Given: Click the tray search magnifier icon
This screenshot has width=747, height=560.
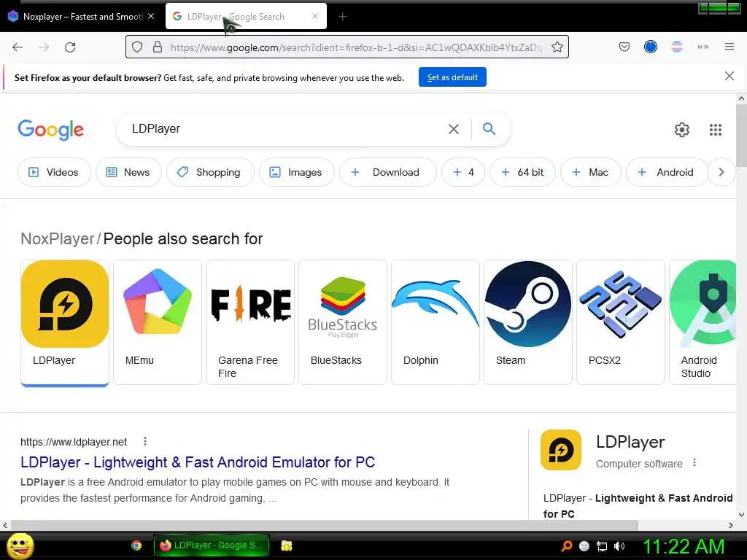Looking at the screenshot, I should 566,546.
